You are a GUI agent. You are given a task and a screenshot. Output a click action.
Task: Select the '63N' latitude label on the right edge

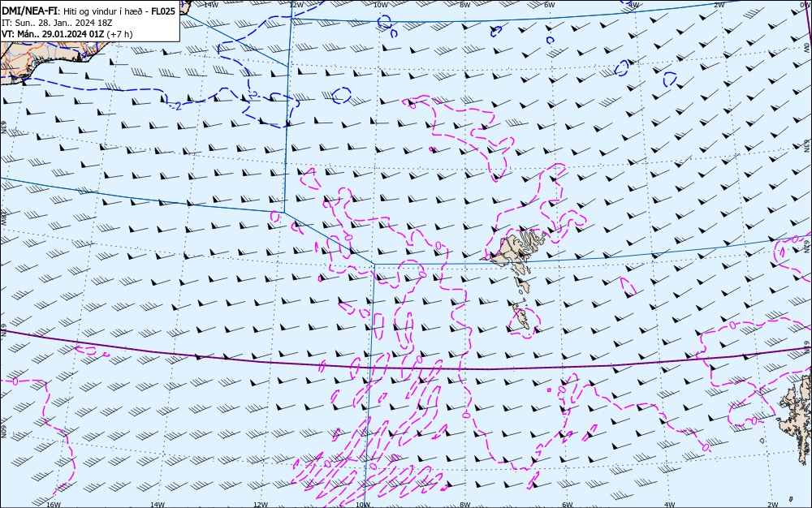tap(807, 144)
